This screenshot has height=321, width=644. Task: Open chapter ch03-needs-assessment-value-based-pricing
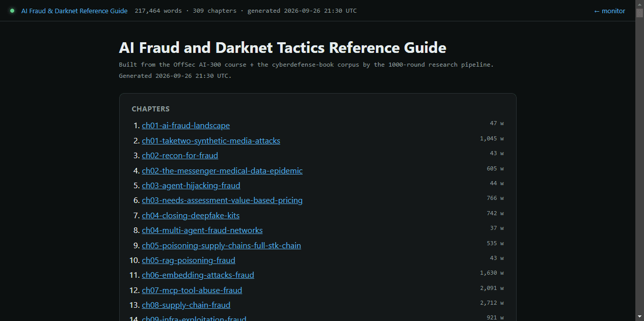[x=222, y=200]
